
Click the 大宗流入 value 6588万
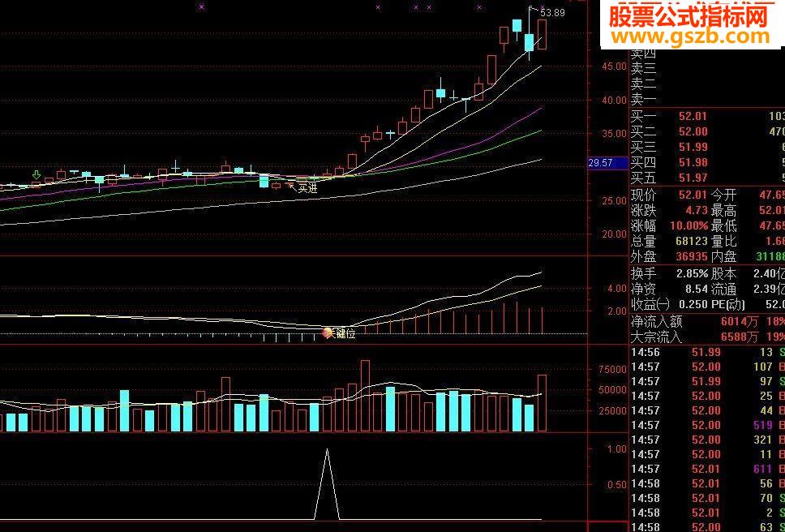click(738, 337)
